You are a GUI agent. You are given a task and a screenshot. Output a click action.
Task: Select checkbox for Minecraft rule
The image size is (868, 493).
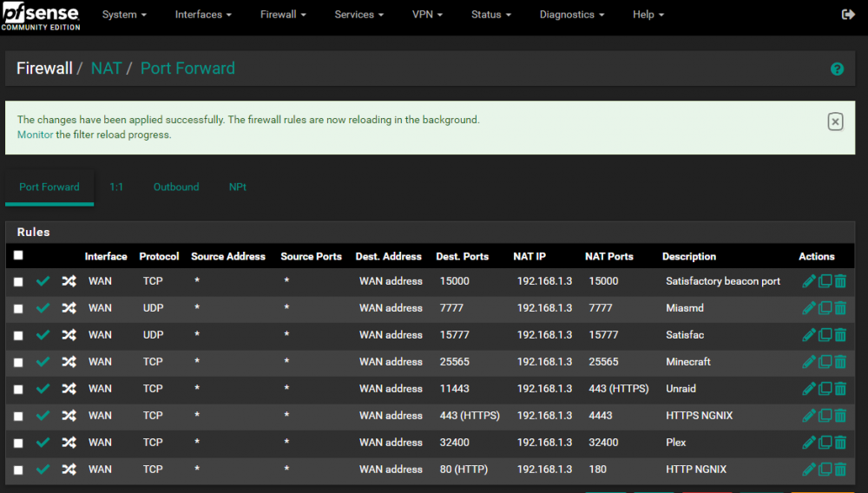(18, 363)
